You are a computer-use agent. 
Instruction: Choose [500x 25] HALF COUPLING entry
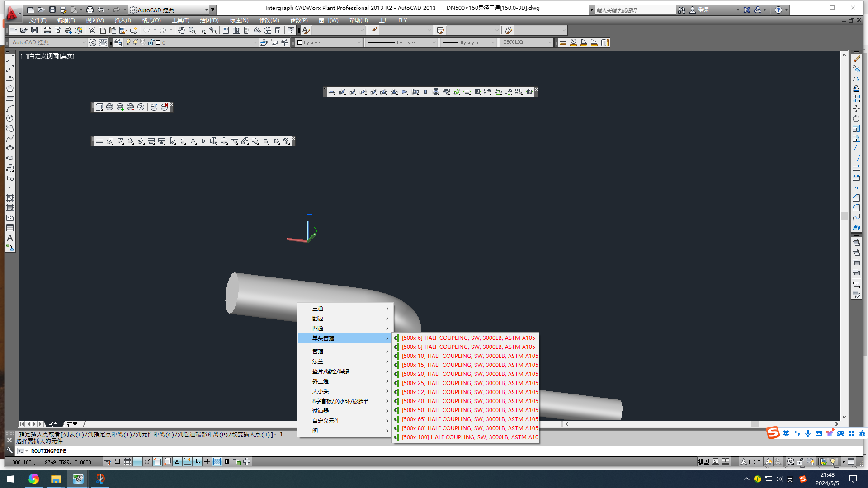tap(466, 383)
